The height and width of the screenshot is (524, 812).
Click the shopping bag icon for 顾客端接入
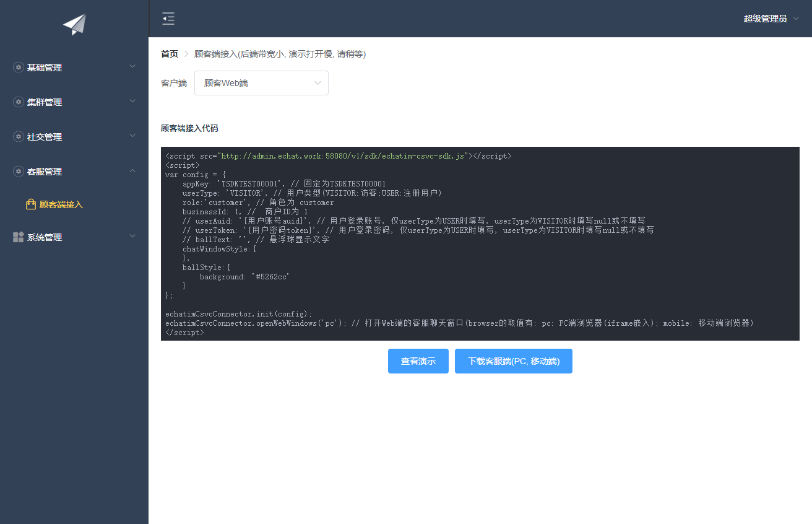(31, 204)
